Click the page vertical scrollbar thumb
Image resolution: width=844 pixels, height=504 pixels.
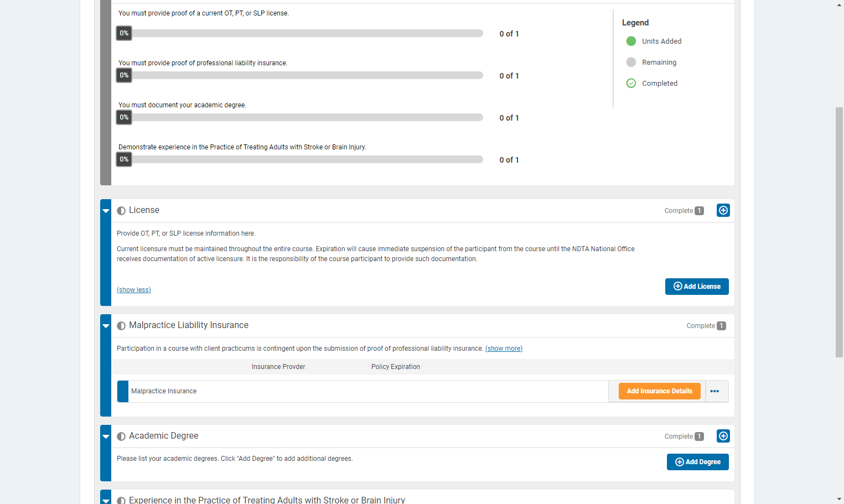pos(839,232)
